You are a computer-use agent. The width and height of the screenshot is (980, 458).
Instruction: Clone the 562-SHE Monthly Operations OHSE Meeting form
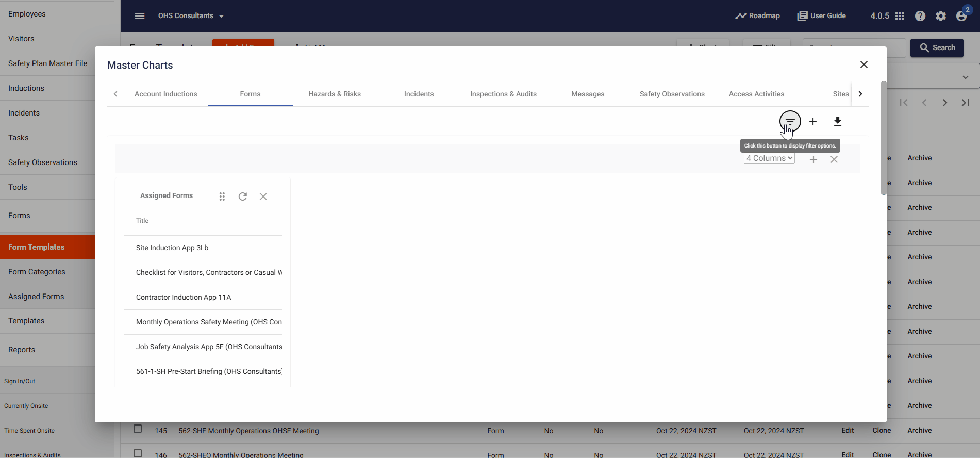(882, 430)
